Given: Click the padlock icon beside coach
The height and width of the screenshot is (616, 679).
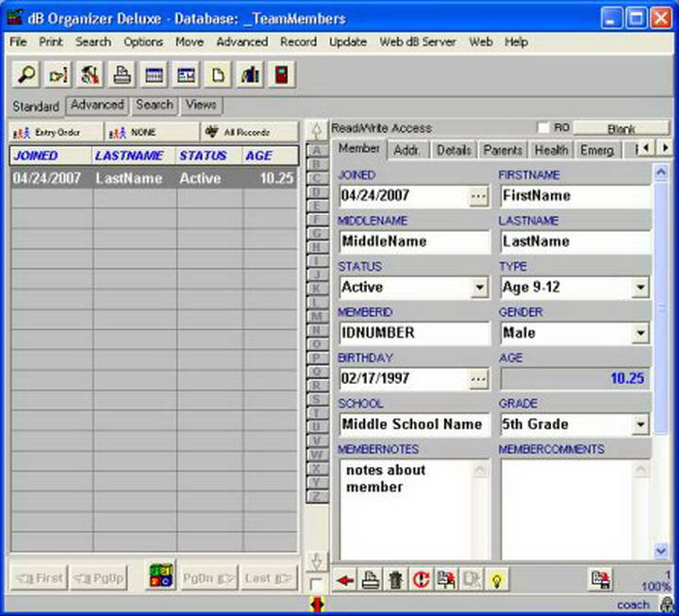Looking at the screenshot, I should (666, 605).
